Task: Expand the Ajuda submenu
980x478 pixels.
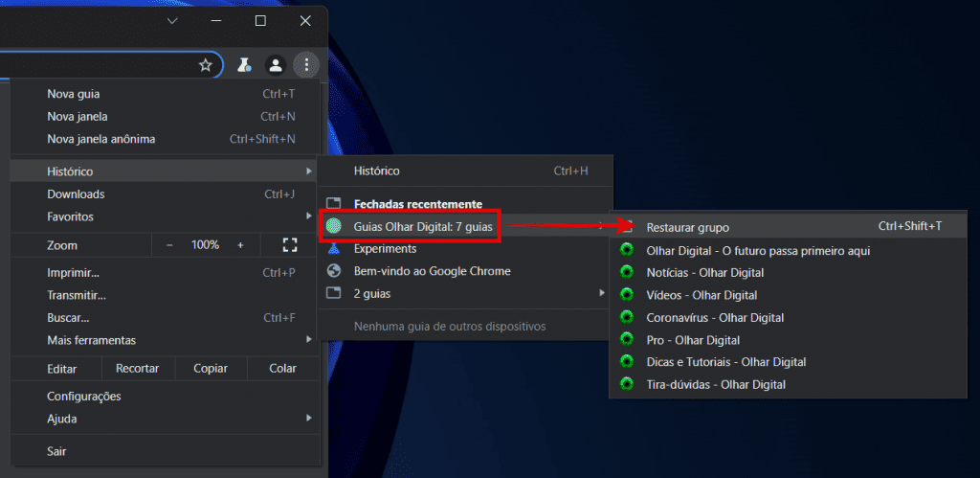Action: [165, 419]
